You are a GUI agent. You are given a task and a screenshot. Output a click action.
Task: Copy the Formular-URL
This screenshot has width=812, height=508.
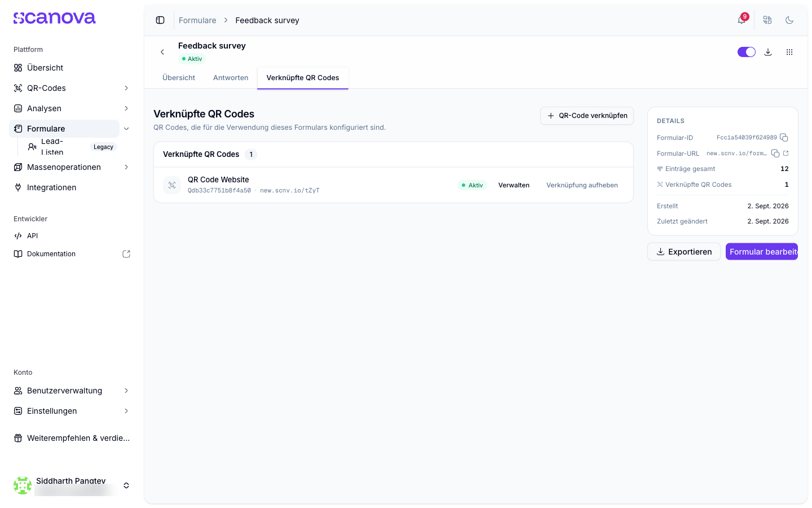[775, 154]
